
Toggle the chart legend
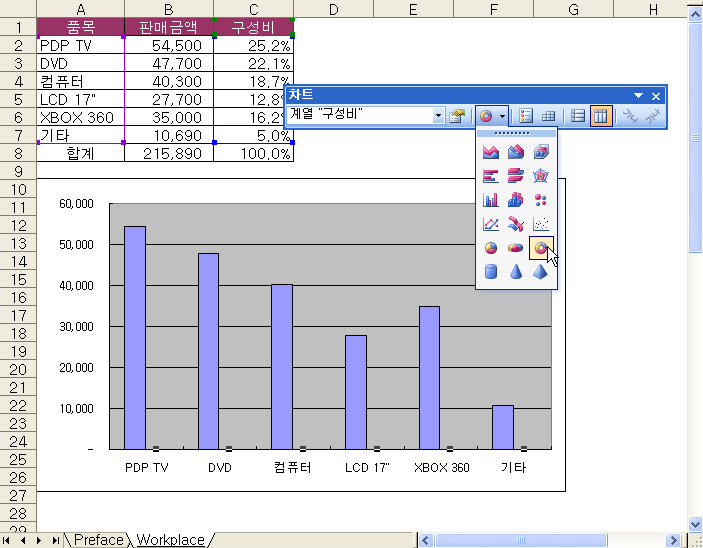(x=526, y=116)
